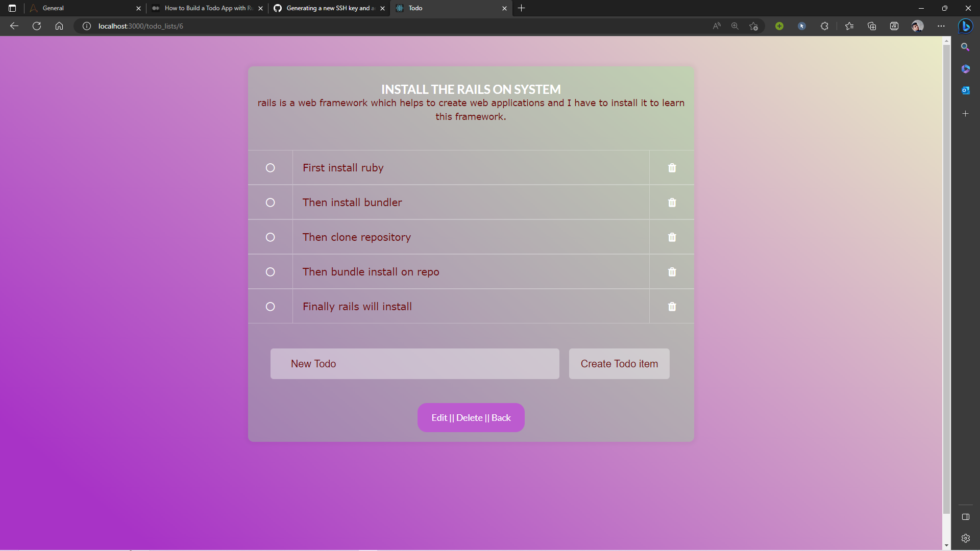Screen dimensions: 980x551
Task: Open browser Settings and more menu
Action: click(x=941, y=26)
